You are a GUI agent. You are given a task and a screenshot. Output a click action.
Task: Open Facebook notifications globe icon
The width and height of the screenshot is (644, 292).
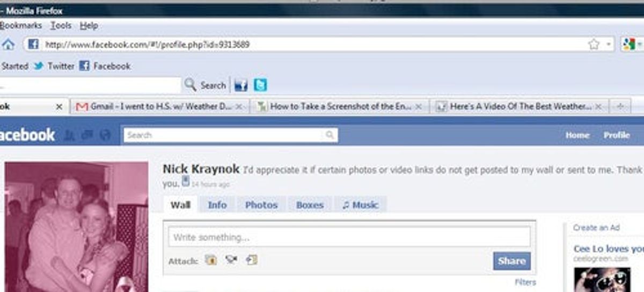(105, 136)
